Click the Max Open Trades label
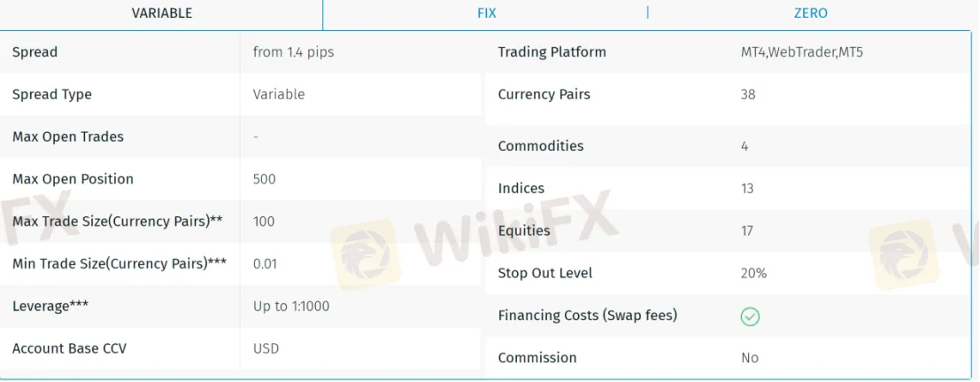The image size is (980, 382). [x=68, y=136]
